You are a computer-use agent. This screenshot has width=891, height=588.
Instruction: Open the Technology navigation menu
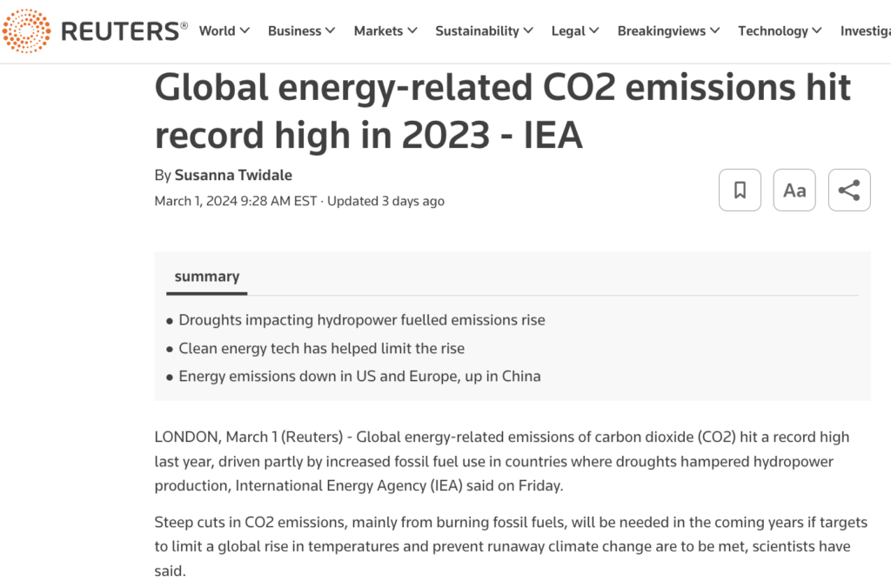point(780,30)
